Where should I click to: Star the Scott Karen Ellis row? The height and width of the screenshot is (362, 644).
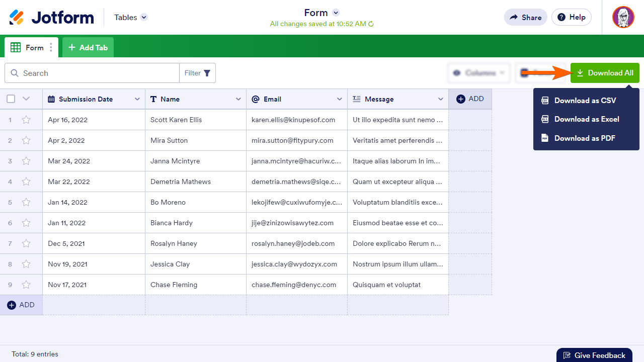pos(26,120)
